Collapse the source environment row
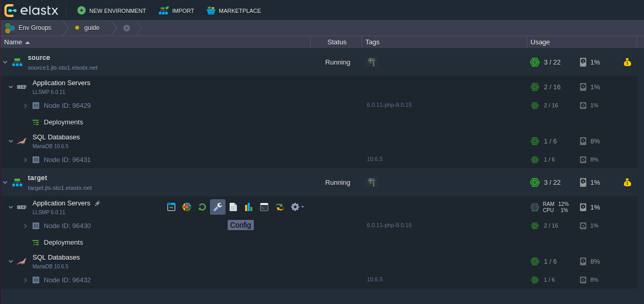 click(6, 62)
